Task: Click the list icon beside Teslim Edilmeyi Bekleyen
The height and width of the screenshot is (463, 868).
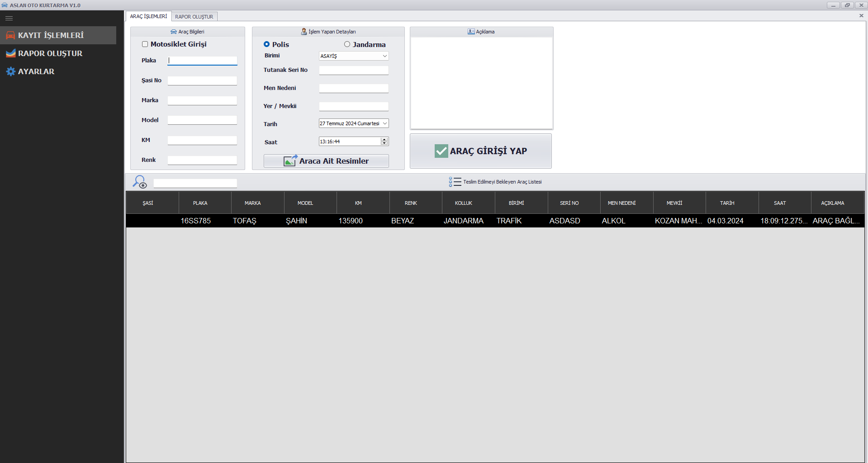Action: click(x=455, y=182)
